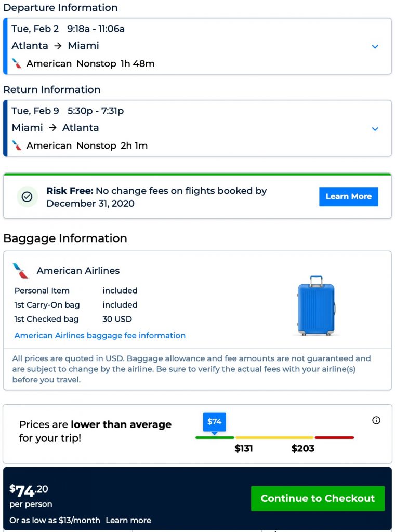This screenshot has height=532, width=395.
Task: Click the green low-price range bar
Action: pyautogui.click(x=215, y=437)
